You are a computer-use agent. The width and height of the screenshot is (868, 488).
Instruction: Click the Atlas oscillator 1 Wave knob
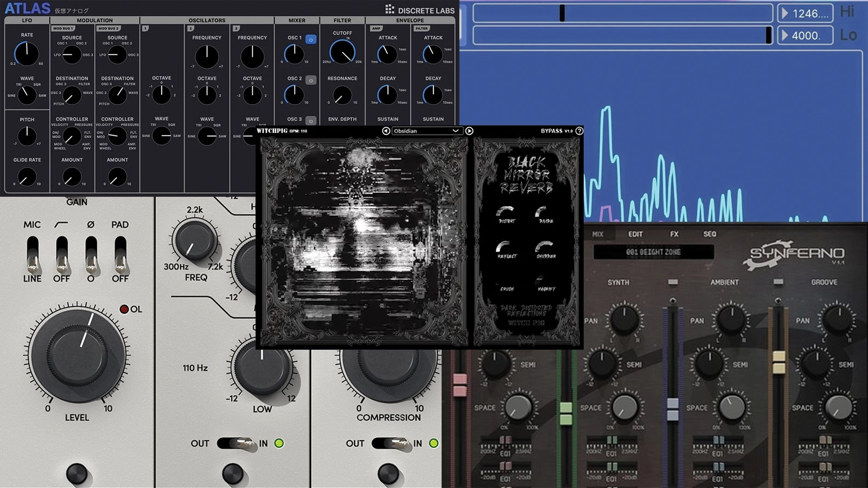click(x=162, y=136)
